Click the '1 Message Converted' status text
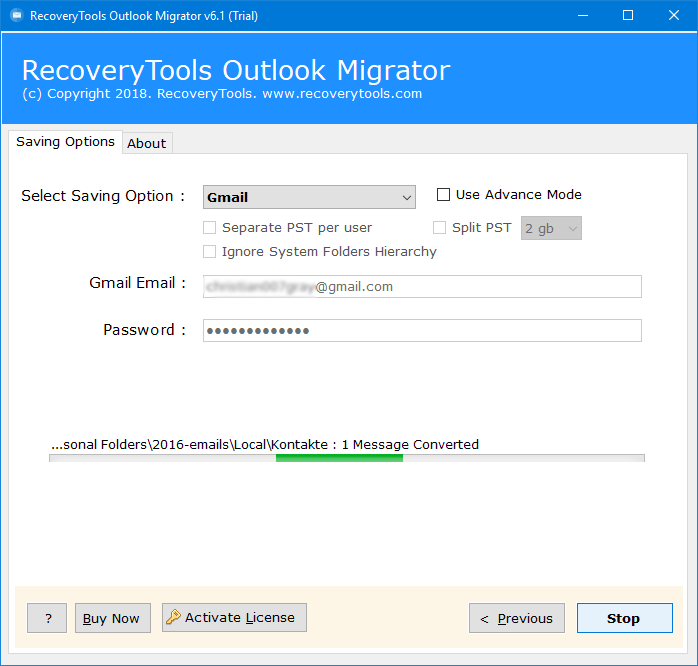Screen dimensions: 698x666 (410, 444)
